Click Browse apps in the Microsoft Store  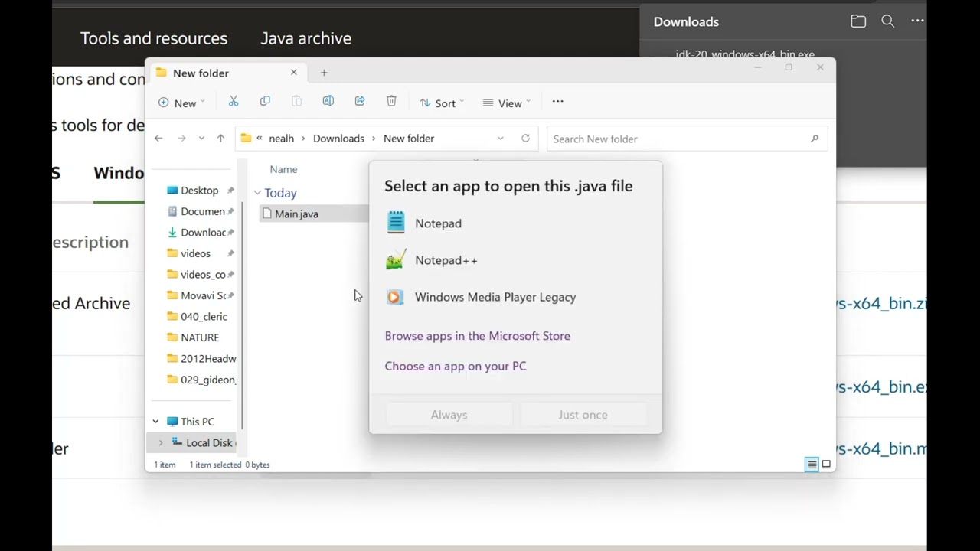pos(477,335)
